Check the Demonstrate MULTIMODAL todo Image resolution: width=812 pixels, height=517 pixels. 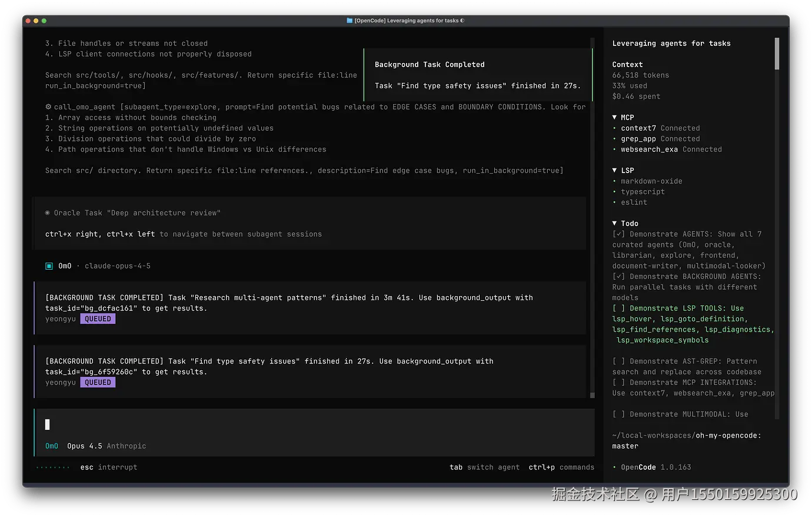click(618, 415)
